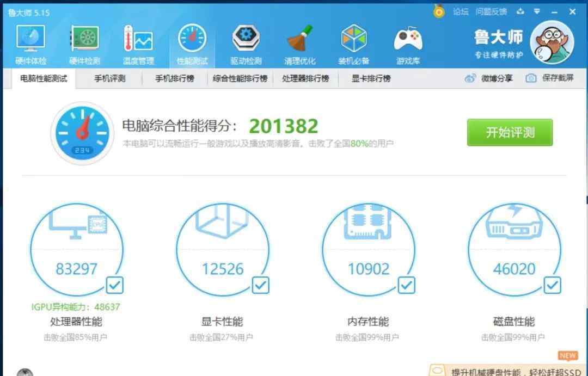Image resolution: width=588 pixels, height=376 pixels.
Task: Switch to the 手机评测 tab
Action: tap(109, 79)
